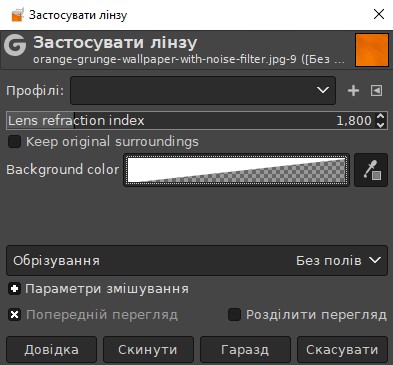The width and height of the screenshot is (393, 365).
Task: Close the Застосувати лінзу window
Action: [379, 14]
